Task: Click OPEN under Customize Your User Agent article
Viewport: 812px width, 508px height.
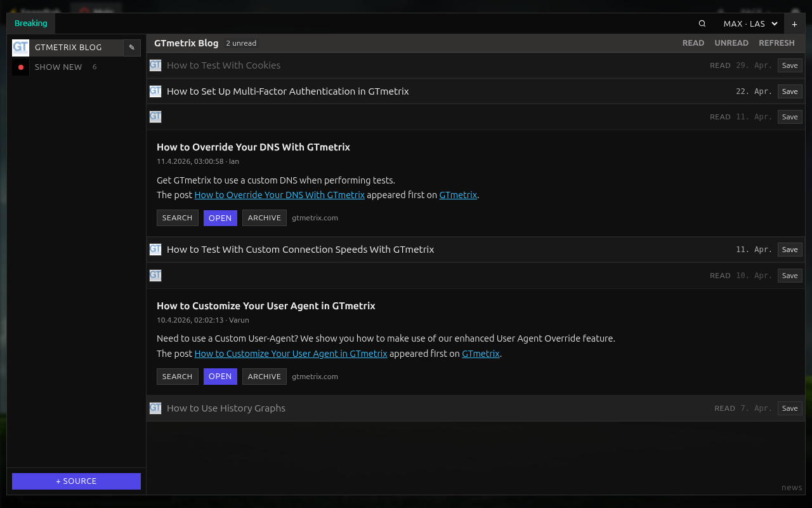Action: tap(220, 377)
